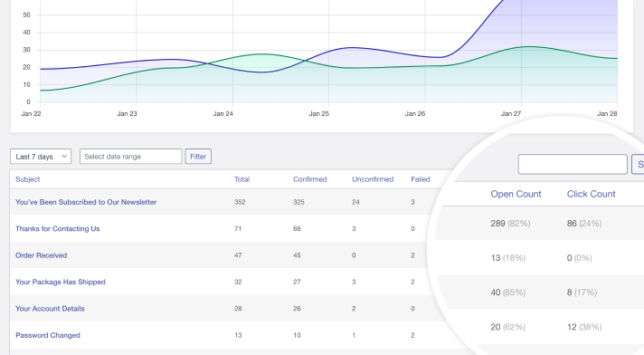Click total value 28 in Account Details row
This screenshot has width=644, height=355.
(238, 309)
